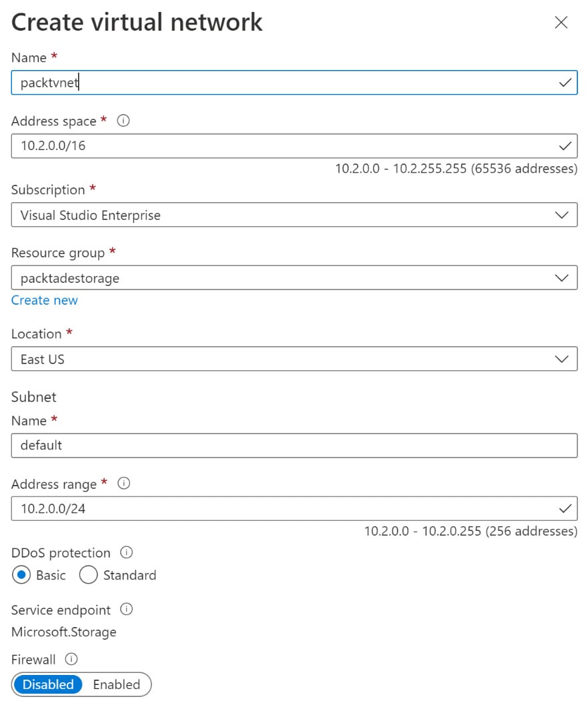Open the Subscription dropdown
Screen dimensions: 588x707
[294, 215]
